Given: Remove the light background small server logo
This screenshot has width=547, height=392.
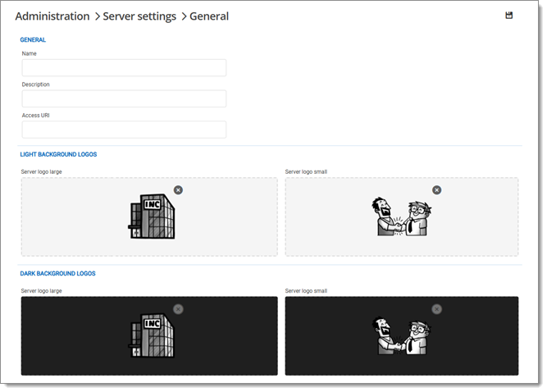Looking at the screenshot, I should (436, 189).
